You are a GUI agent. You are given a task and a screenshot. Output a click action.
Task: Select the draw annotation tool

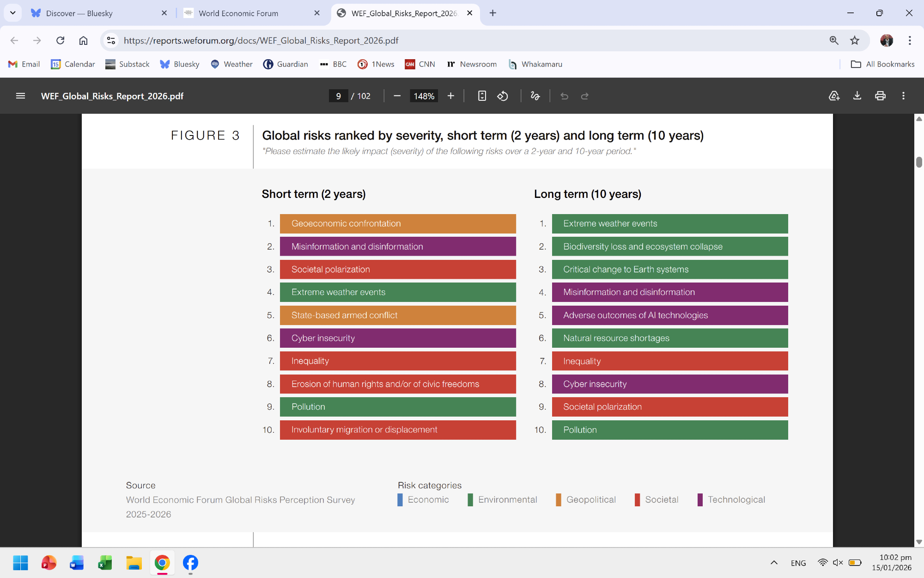[535, 96]
